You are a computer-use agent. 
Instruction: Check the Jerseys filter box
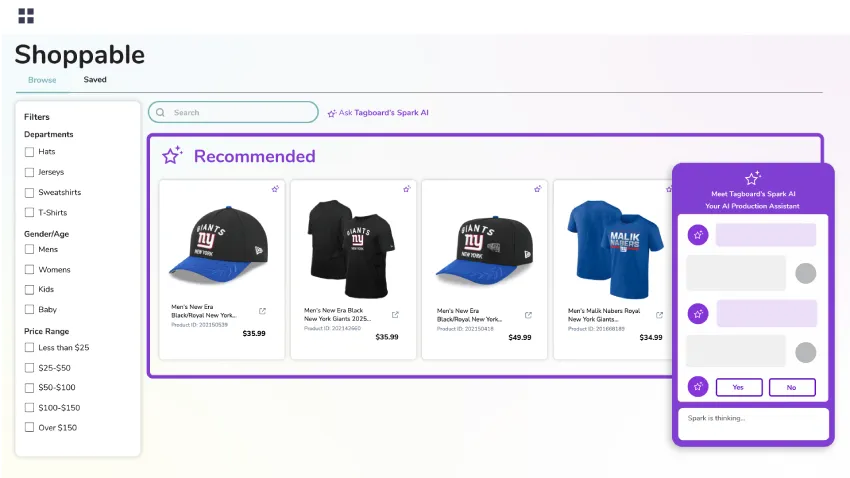tap(29, 172)
